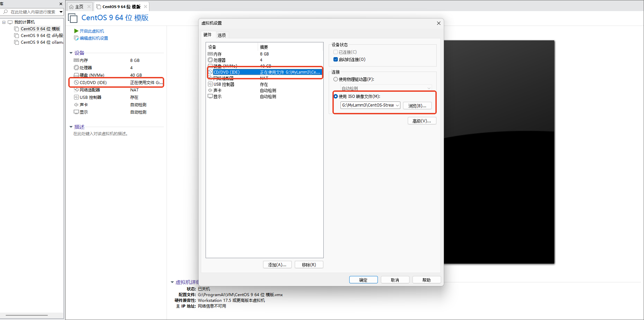The image size is (644, 320).
Task: Collapse the 设备 section
Action: [x=71, y=53]
